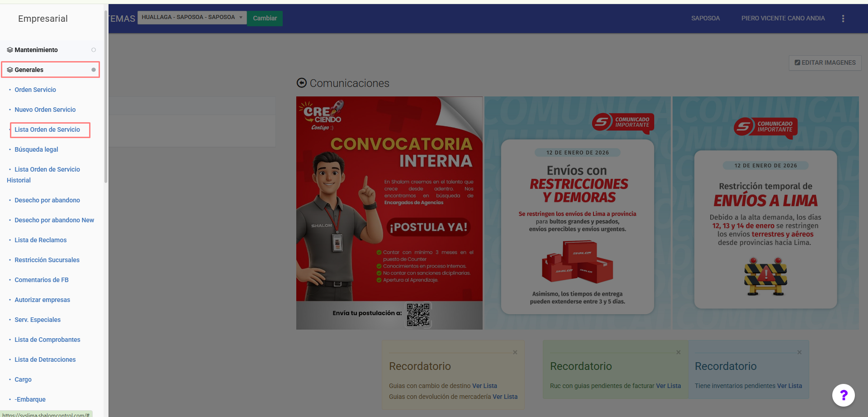Image resolution: width=868 pixels, height=417 pixels.
Task: Dismiss the blue Recordatorio card
Action: point(799,352)
